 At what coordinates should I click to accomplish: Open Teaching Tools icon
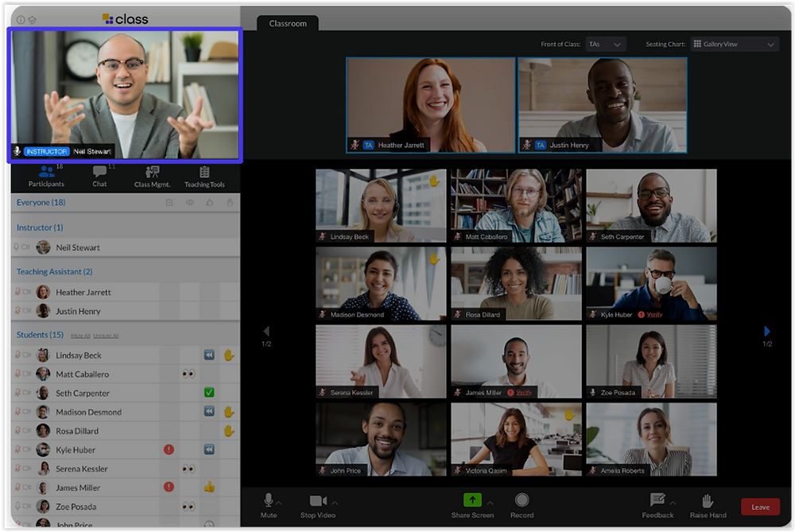click(204, 172)
